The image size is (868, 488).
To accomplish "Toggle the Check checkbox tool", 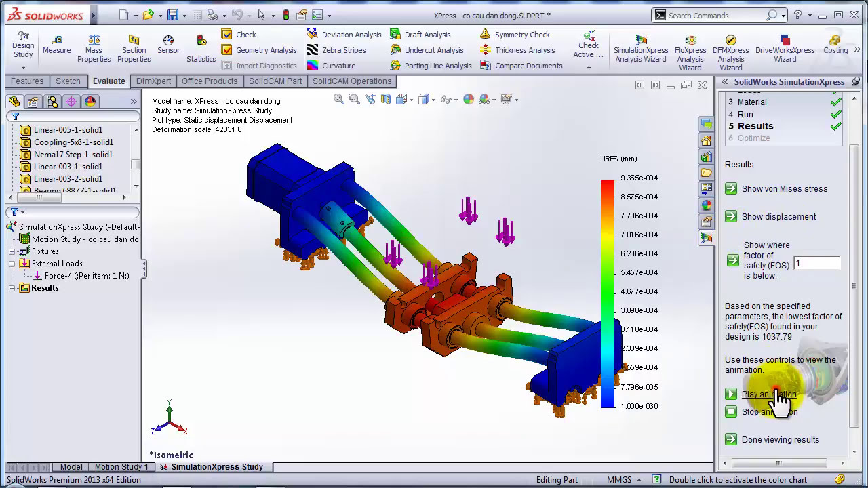I will point(239,35).
